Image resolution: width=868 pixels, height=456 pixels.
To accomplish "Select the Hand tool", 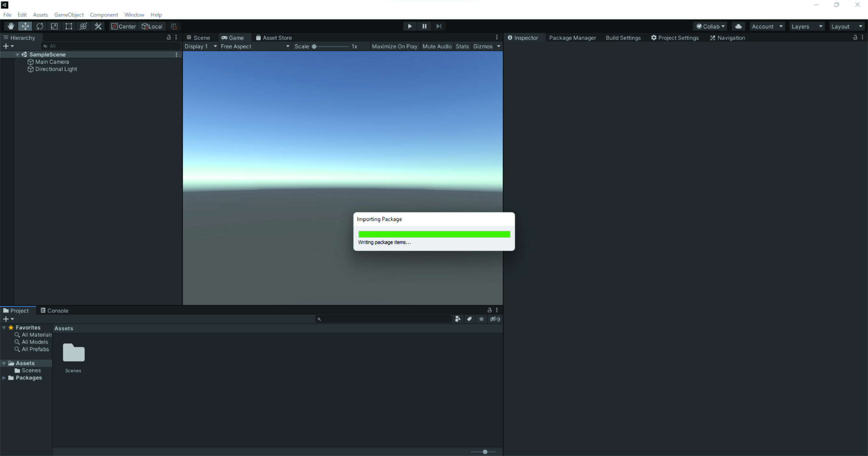I will click(x=11, y=26).
